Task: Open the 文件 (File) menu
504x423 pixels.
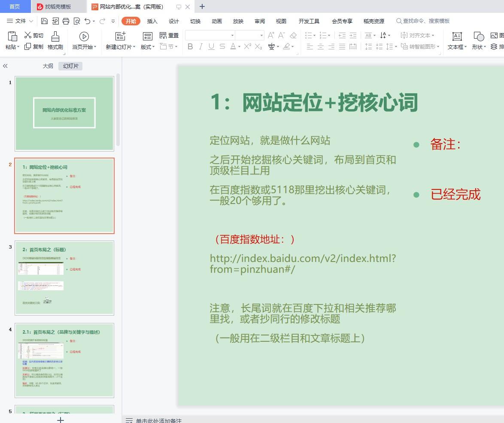Action: tap(20, 21)
